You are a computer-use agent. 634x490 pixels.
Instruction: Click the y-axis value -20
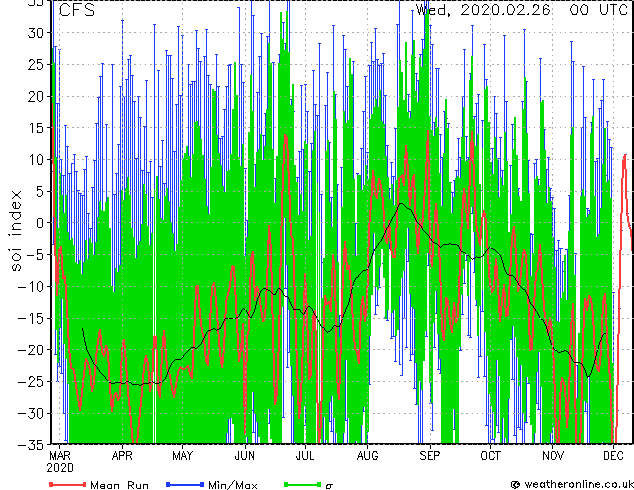coord(30,350)
